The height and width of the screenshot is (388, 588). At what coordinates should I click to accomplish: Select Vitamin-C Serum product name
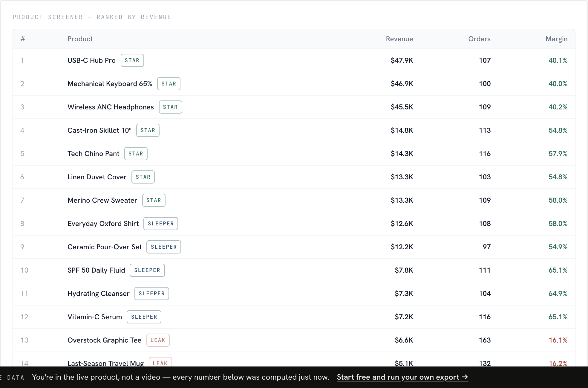[x=95, y=317]
